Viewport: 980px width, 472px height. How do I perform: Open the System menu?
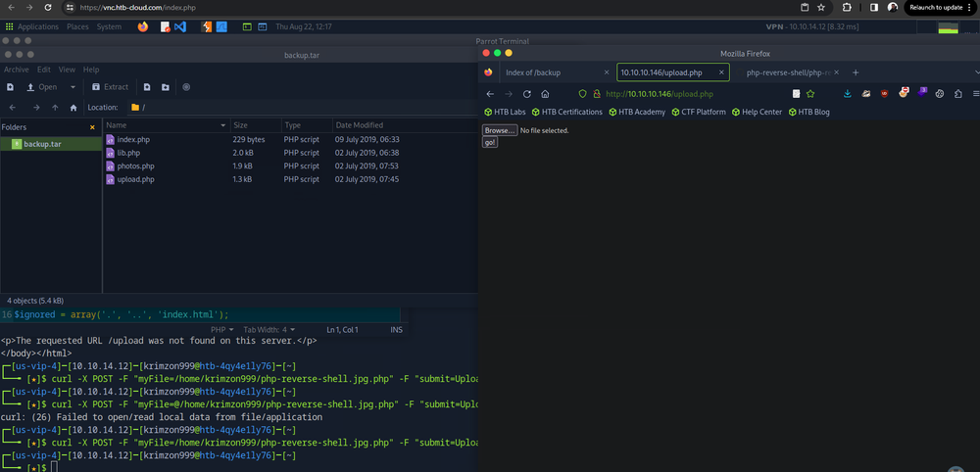point(109,26)
